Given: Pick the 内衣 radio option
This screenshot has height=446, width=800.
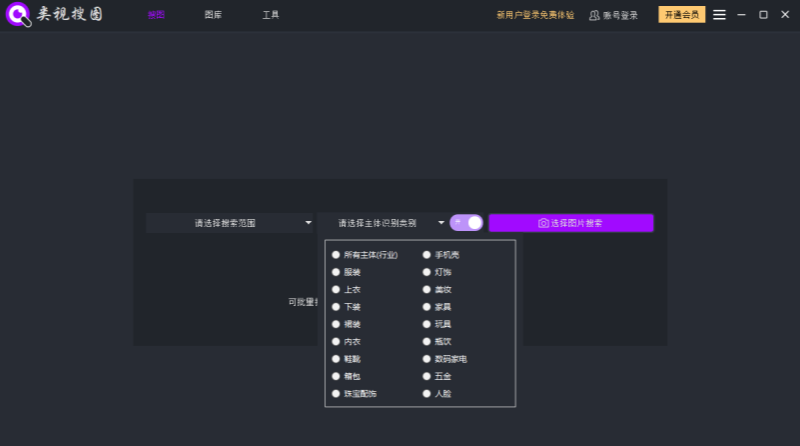Looking at the screenshot, I should (346, 341).
